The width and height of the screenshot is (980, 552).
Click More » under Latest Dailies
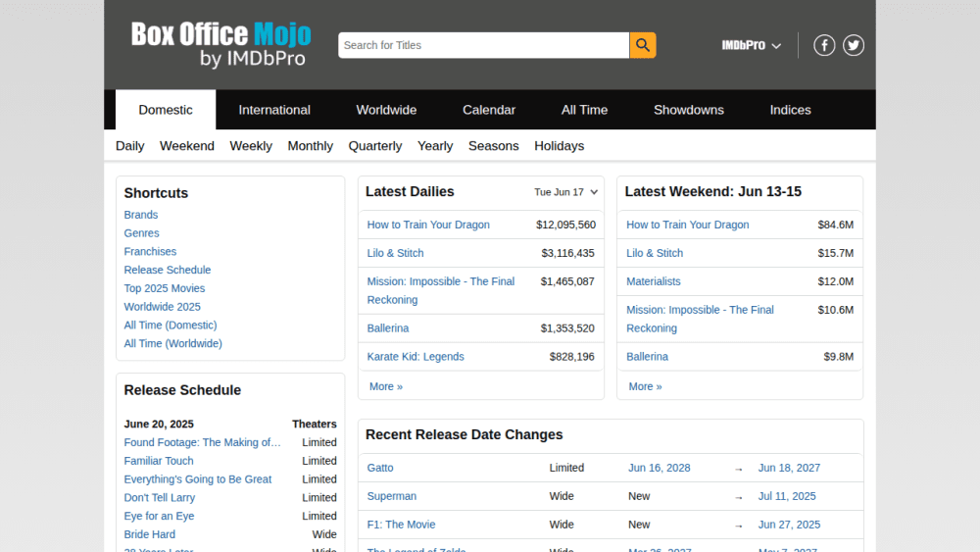(385, 386)
